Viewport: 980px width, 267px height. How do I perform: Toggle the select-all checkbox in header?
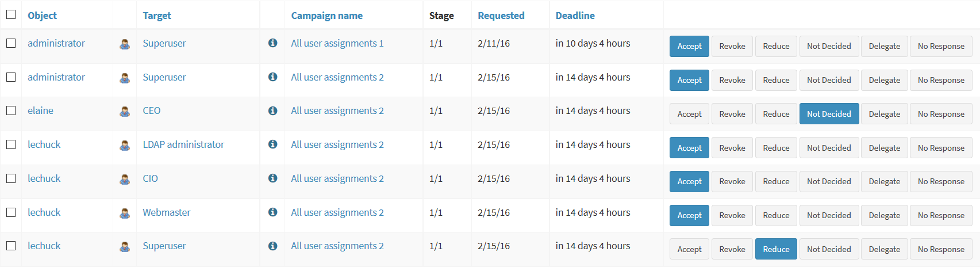click(x=11, y=14)
